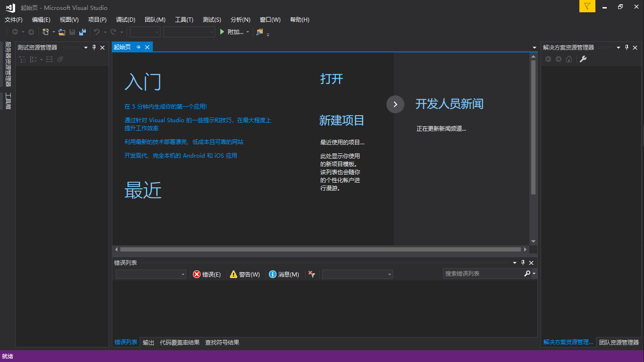Open the document tabs list dropdown
644x362 pixels.
535,48
